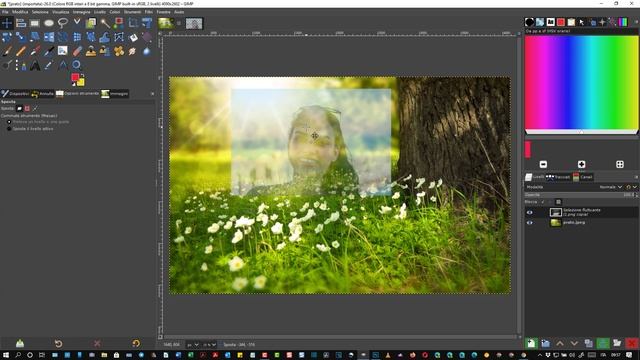The image size is (640, 360).
Task: Select the Ellipse Select tool
Action: click(49, 23)
